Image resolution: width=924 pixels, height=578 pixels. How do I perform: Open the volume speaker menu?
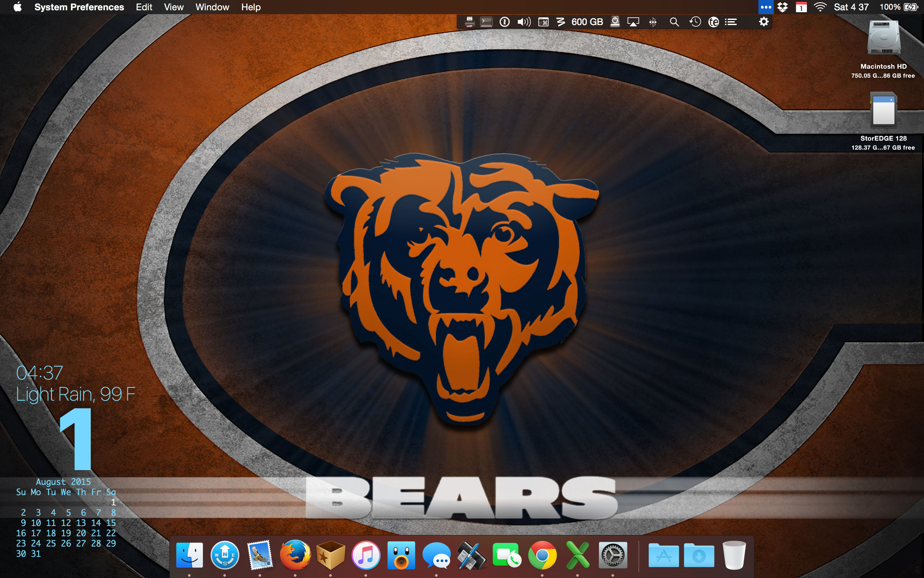(x=524, y=22)
